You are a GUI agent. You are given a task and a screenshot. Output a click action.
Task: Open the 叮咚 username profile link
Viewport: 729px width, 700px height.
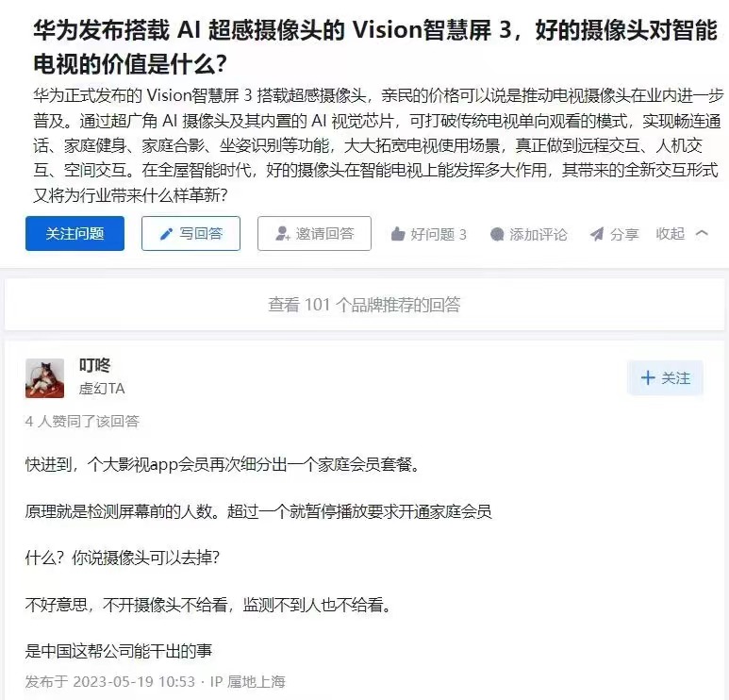95,366
